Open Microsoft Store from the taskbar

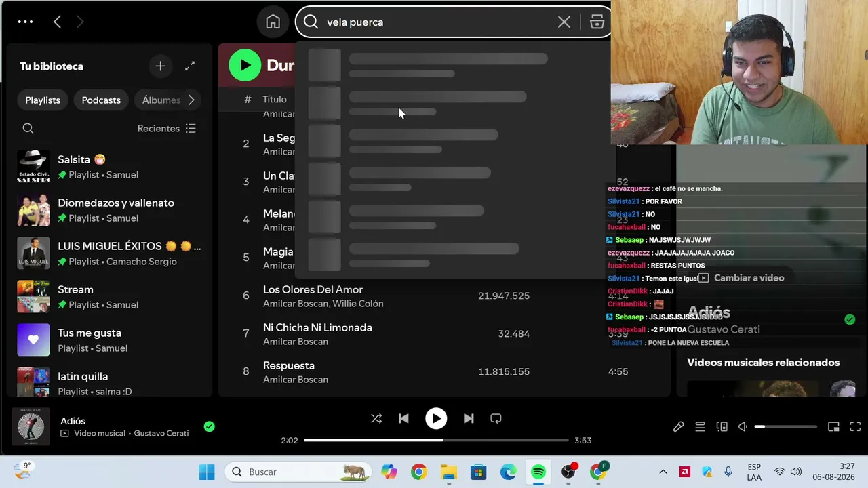[x=479, y=472]
